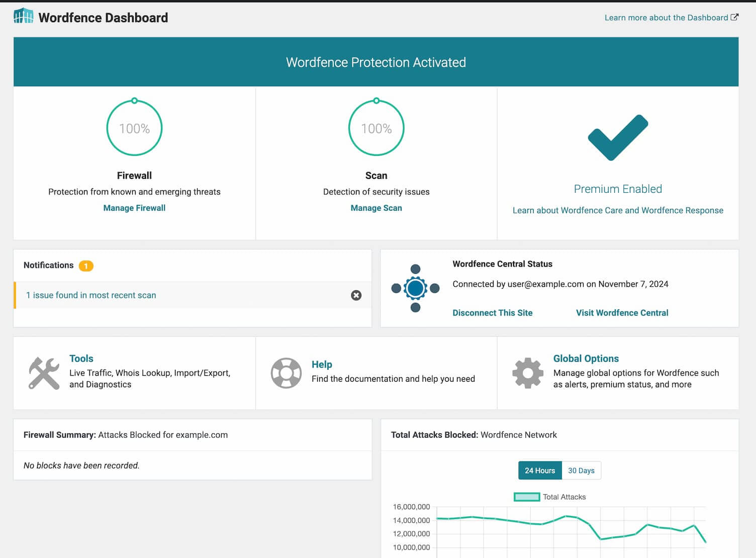Open Manage Firewall settings

(134, 207)
